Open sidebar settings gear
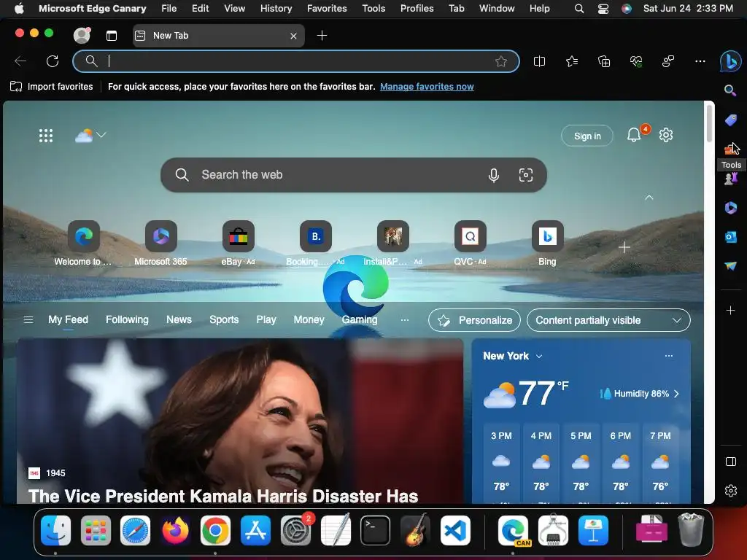This screenshot has height=560, width=747. [x=731, y=491]
